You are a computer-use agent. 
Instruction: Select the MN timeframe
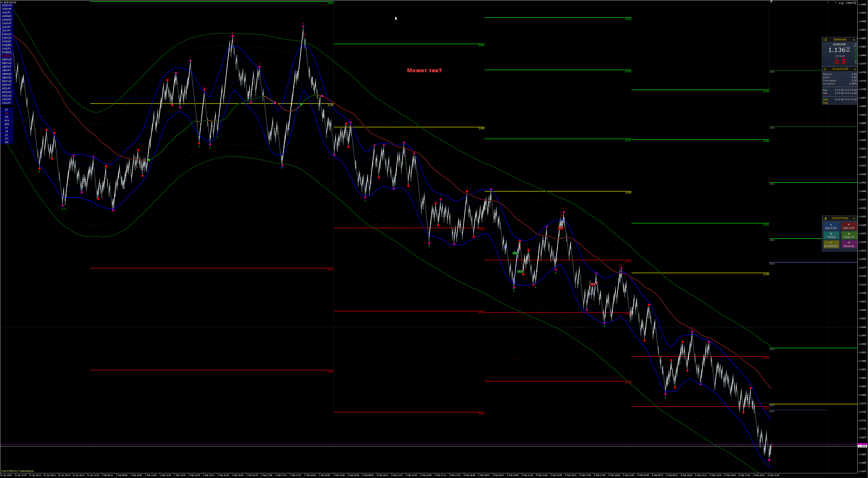[x=7, y=142]
